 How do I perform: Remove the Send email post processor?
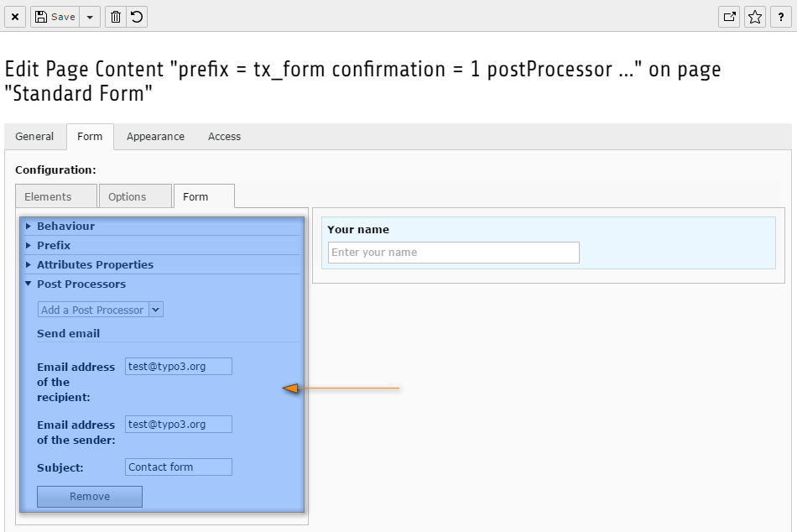tap(90, 497)
